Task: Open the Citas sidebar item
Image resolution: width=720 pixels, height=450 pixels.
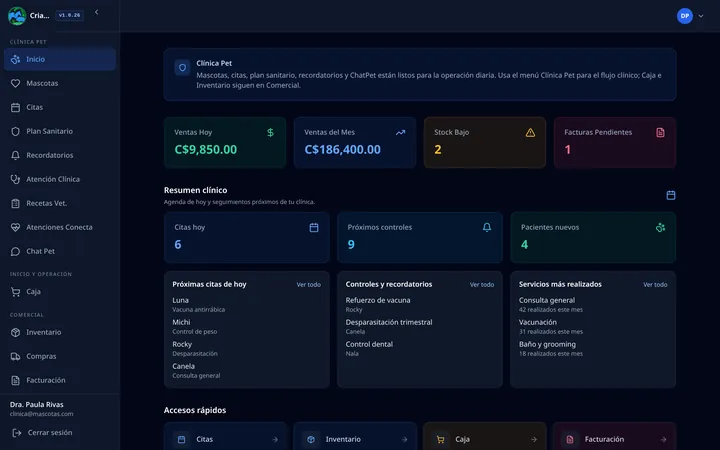Action: coord(60,107)
